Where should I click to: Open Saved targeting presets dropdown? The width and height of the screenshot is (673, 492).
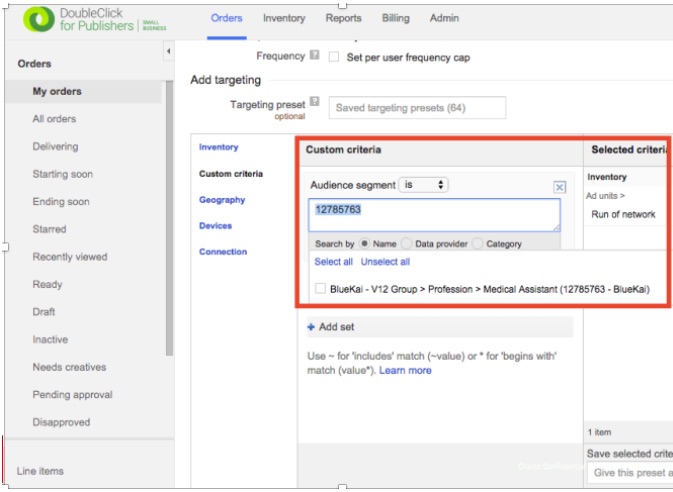pos(417,108)
